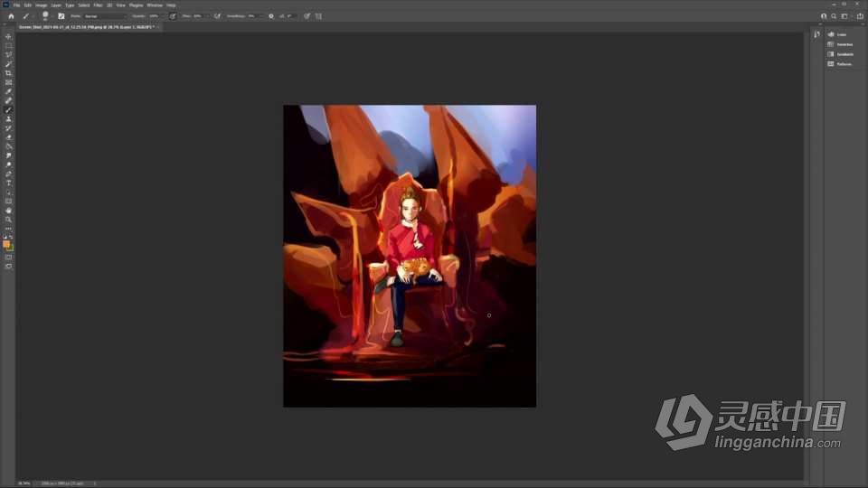Image resolution: width=868 pixels, height=488 pixels.
Task: Select the Gradient tool
Action: pyautogui.click(x=8, y=146)
